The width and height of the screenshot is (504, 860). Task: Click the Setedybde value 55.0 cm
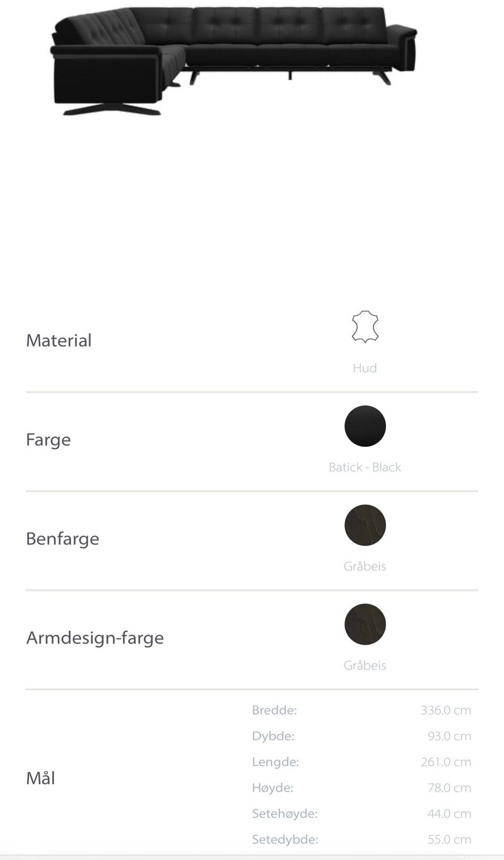pyautogui.click(x=449, y=840)
